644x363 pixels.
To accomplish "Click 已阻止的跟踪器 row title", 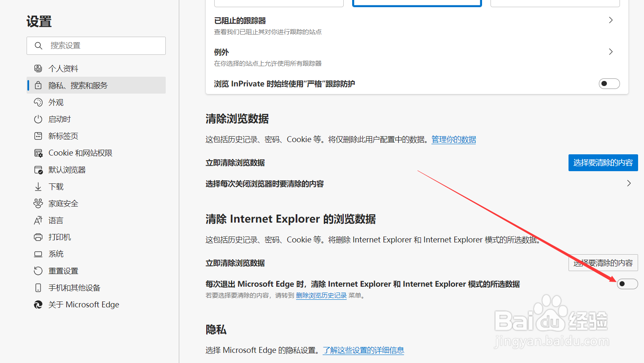I will (240, 21).
